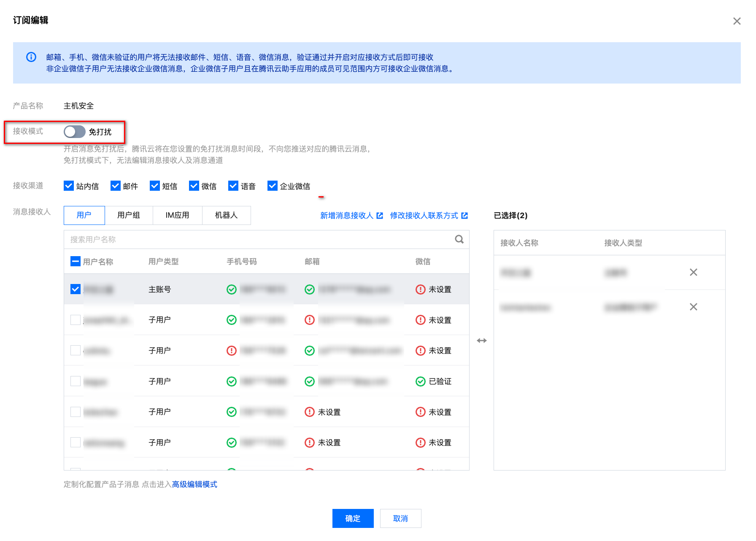
Task: Click the 订阅编辑 dialog title
Action: pos(31,20)
